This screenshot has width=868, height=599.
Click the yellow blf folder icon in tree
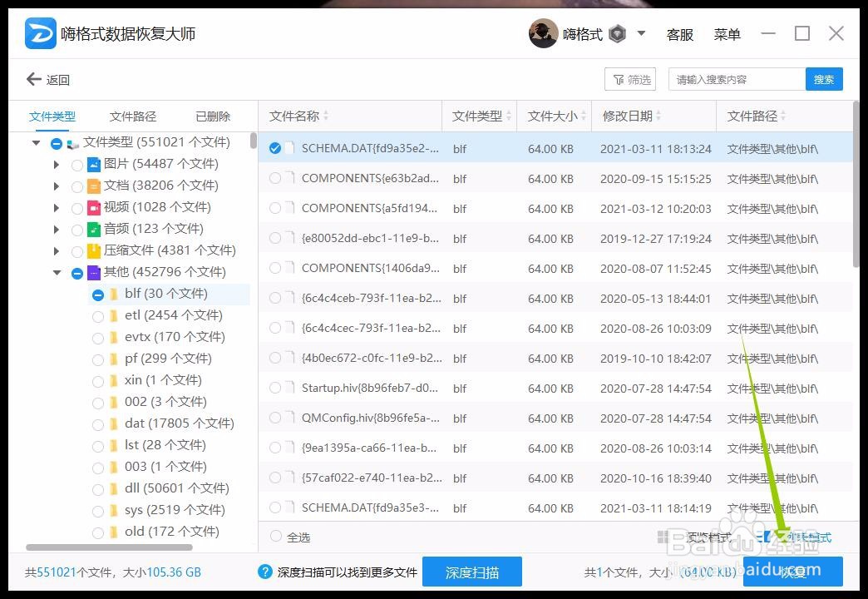(x=113, y=294)
